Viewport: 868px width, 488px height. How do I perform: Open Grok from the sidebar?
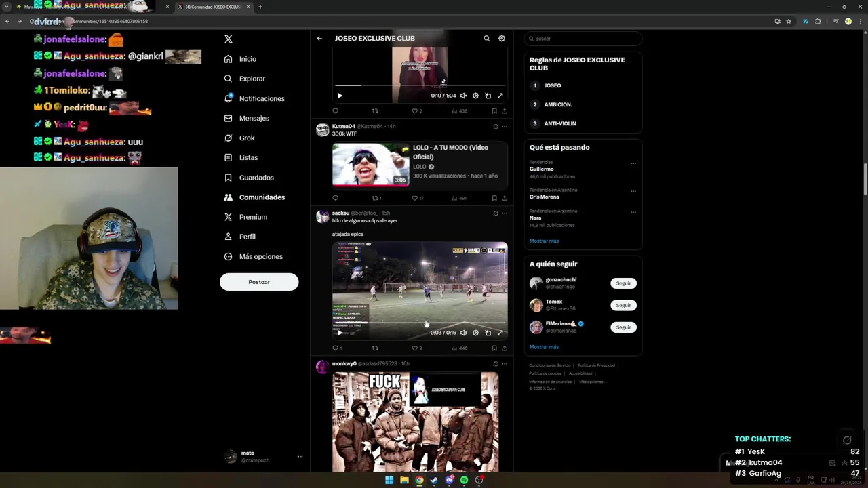(x=239, y=138)
